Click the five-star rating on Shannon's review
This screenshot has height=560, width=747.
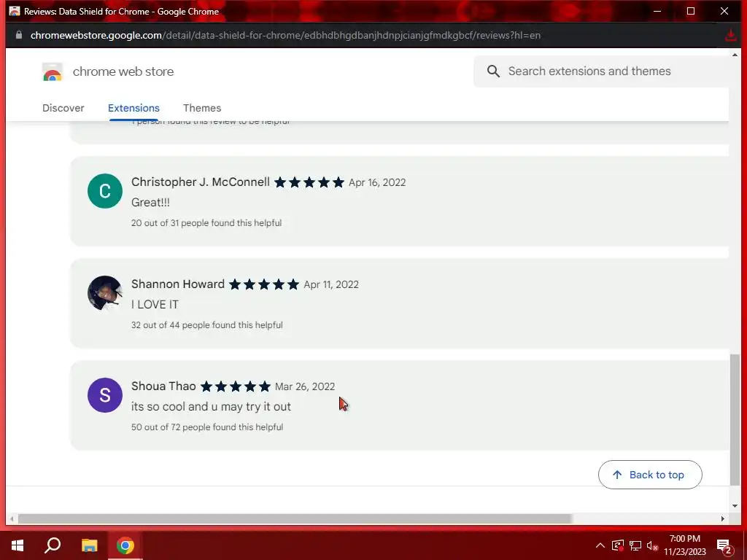(x=264, y=284)
